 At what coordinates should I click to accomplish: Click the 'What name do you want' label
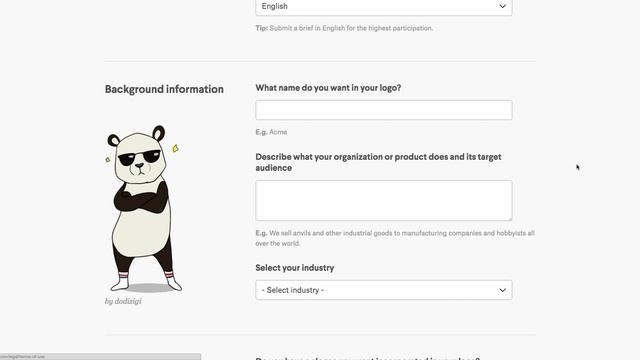328,88
